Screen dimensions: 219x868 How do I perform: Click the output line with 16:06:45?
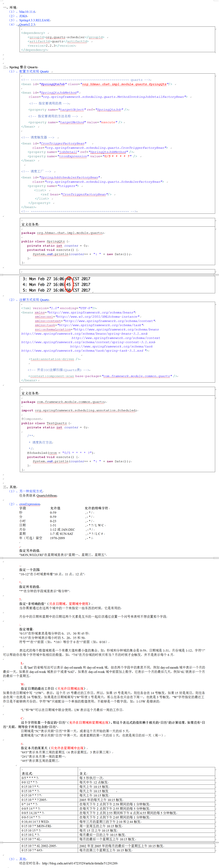coord(56,285)
